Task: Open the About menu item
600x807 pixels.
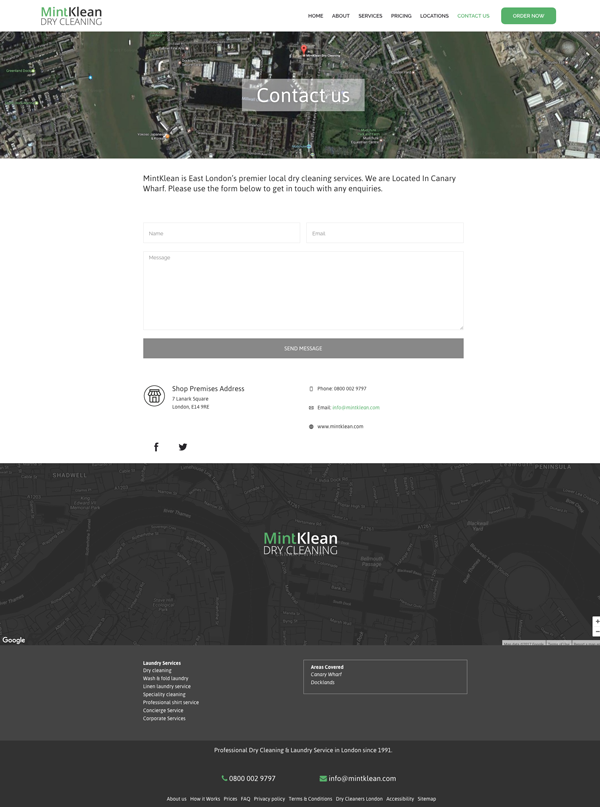Action: click(x=341, y=16)
